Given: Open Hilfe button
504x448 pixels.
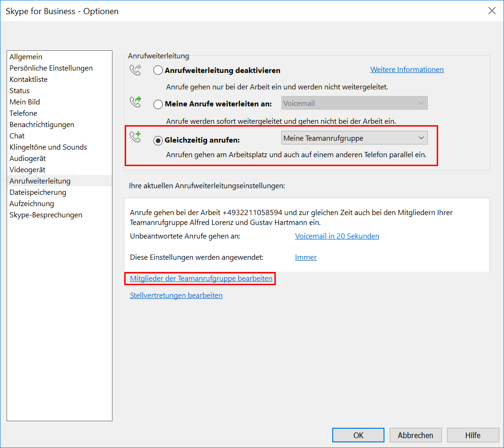Looking at the screenshot, I should [x=473, y=435].
